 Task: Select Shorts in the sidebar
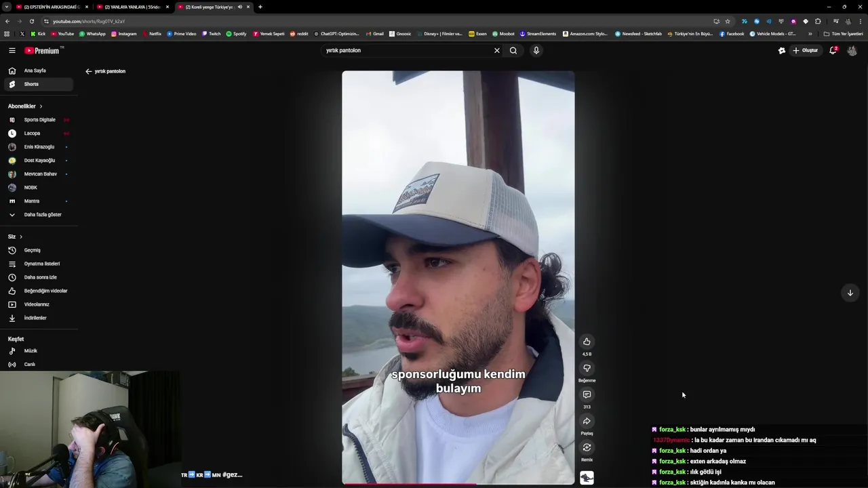pyautogui.click(x=39, y=84)
